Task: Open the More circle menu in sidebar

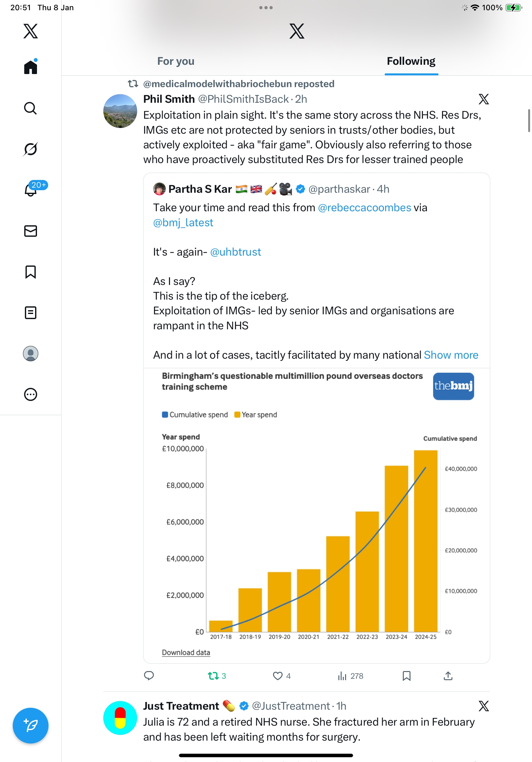Action: tap(31, 395)
